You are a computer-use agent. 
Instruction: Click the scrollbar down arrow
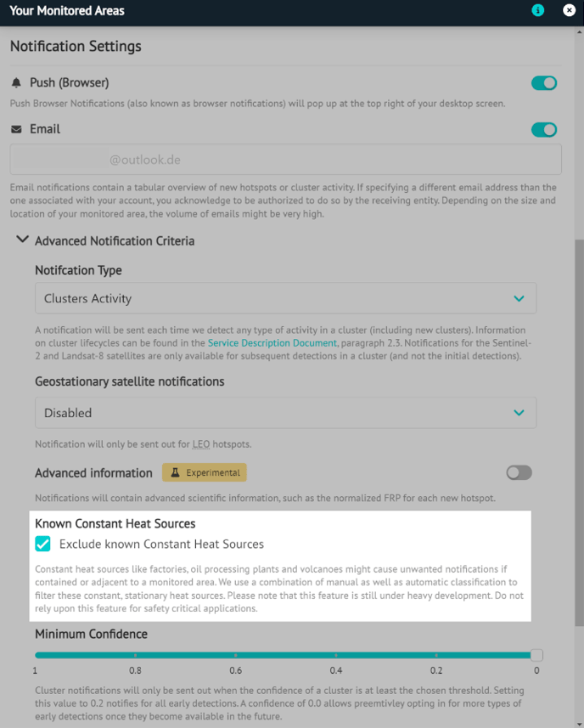coord(580,724)
